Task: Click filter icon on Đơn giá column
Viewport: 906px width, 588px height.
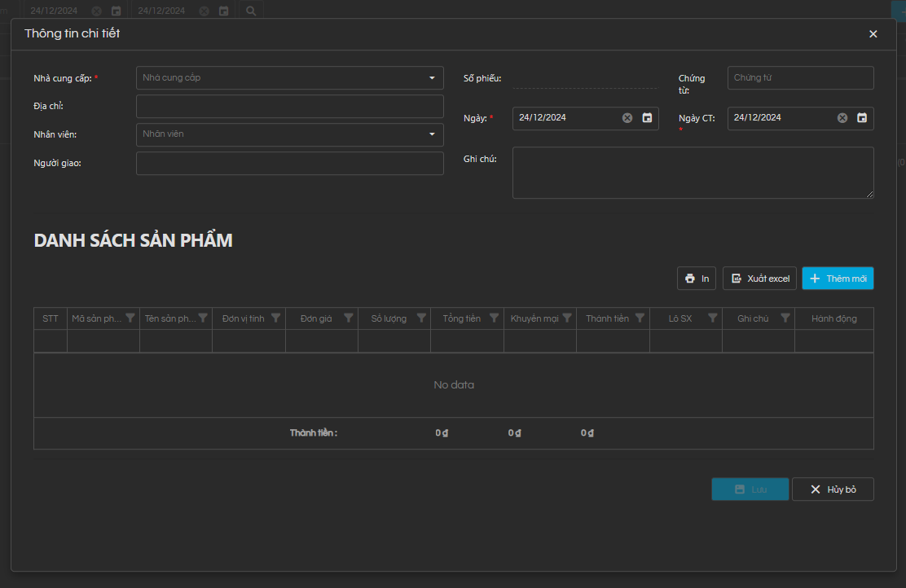Action: point(349,318)
